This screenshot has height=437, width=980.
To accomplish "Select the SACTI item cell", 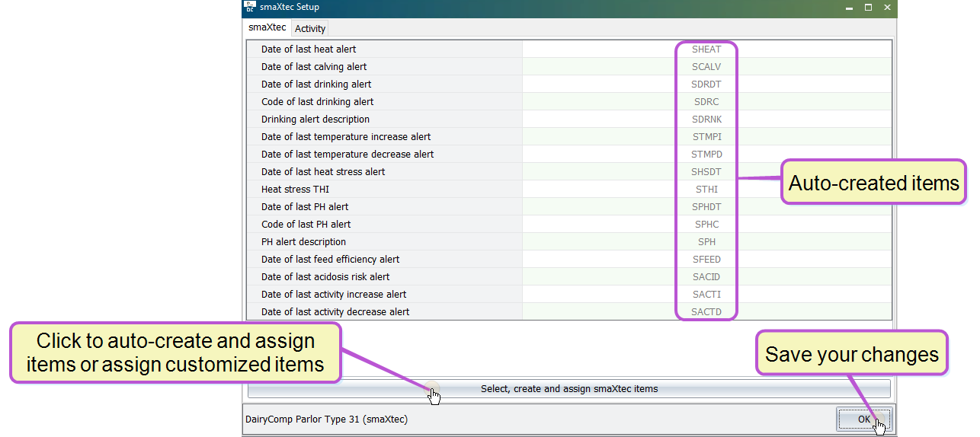I will pyautogui.click(x=706, y=294).
